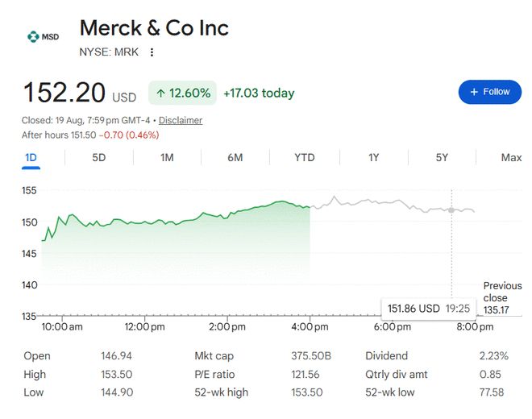
Task: Select the YTD chart range
Action: coord(305,158)
